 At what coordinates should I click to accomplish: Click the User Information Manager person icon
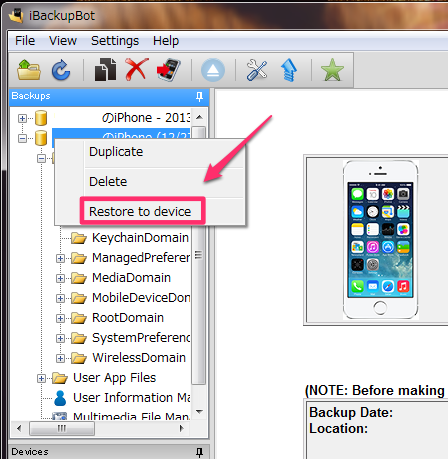(x=60, y=398)
